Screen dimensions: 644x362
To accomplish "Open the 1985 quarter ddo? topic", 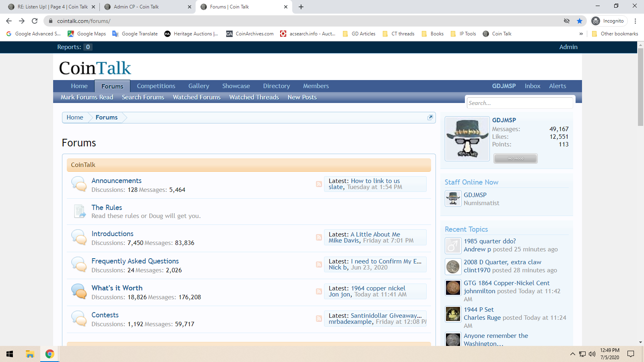I will pyautogui.click(x=490, y=241).
